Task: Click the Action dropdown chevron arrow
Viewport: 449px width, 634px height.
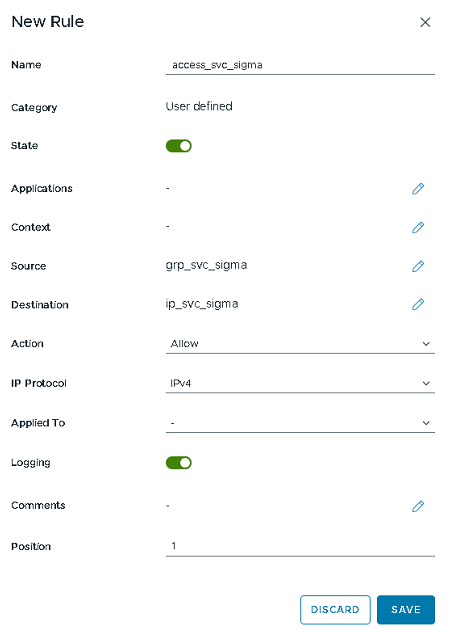Action: coord(426,344)
